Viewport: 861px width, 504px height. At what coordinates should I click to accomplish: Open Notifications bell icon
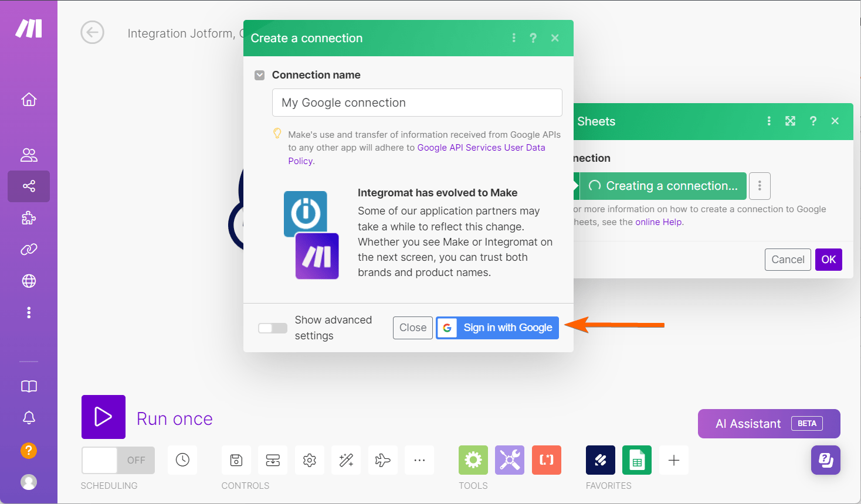click(29, 417)
